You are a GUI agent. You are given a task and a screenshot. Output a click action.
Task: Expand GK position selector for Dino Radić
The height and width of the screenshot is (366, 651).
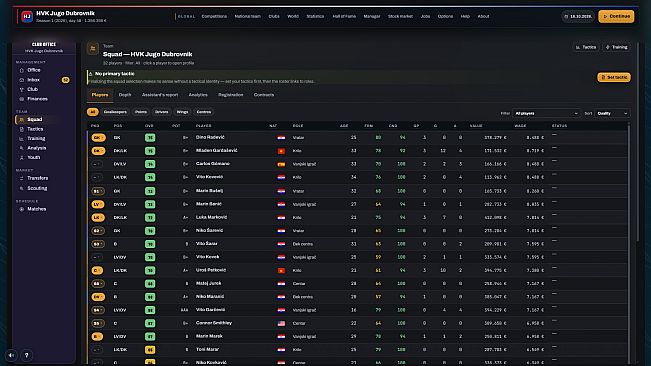point(98,138)
